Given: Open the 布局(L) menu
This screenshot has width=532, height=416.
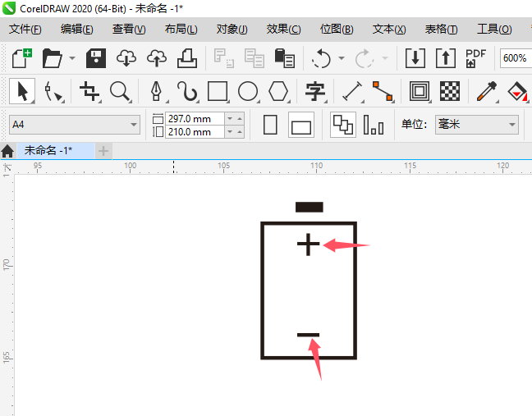Looking at the screenshot, I should pos(181,30).
